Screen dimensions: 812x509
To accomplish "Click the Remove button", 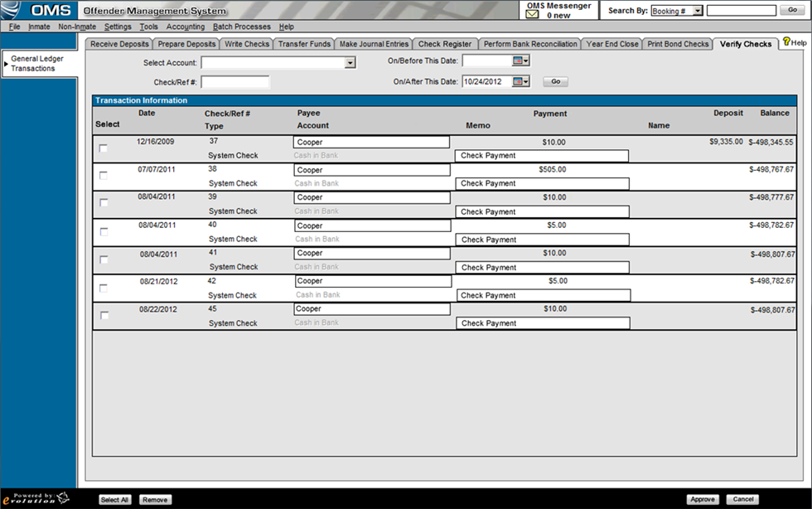I will (x=154, y=500).
